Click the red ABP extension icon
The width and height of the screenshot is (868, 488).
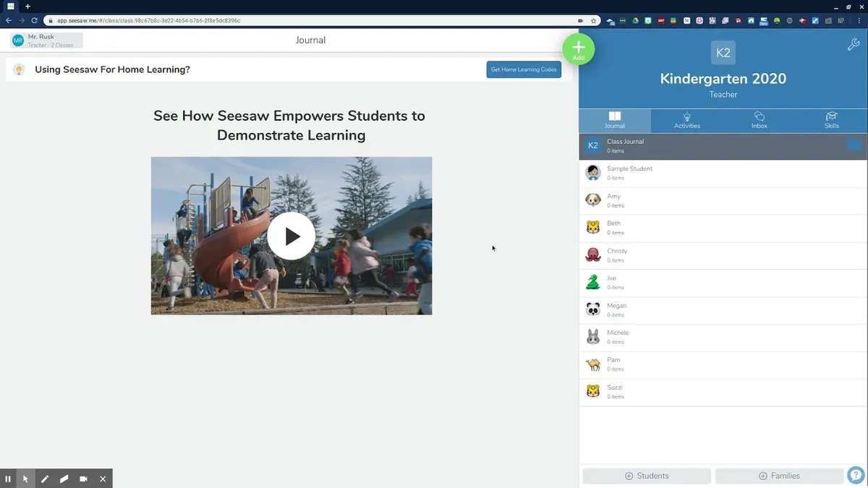click(x=661, y=21)
